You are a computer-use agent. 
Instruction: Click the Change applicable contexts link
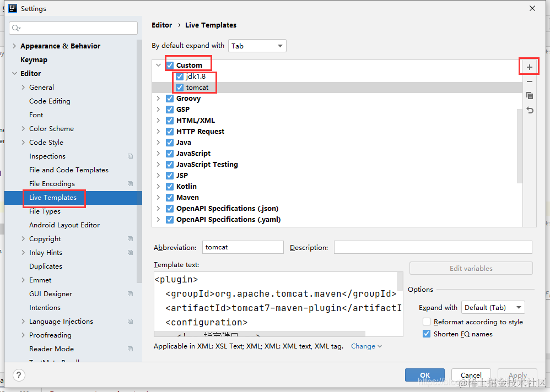pyautogui.click(x=366, y=346)
